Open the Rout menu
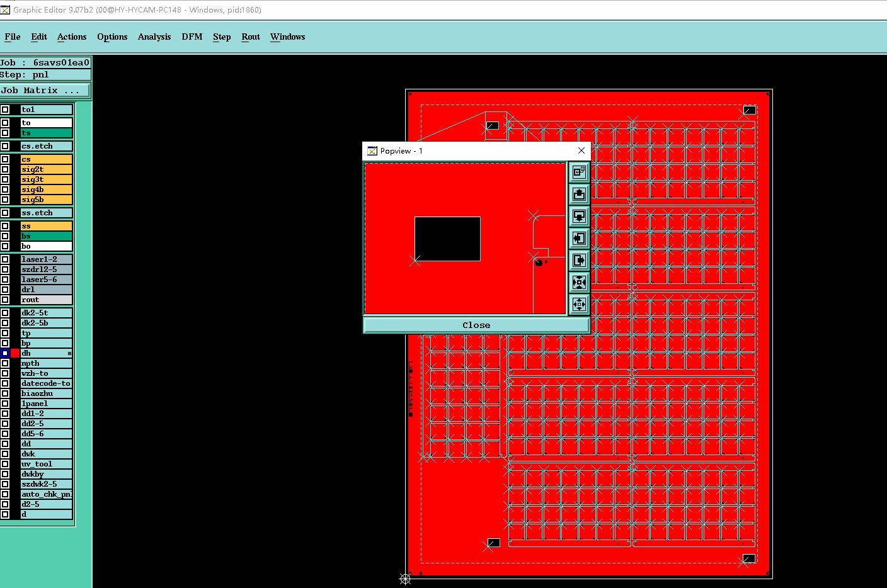Screen dimensions: 887x588 click(251, 37)
